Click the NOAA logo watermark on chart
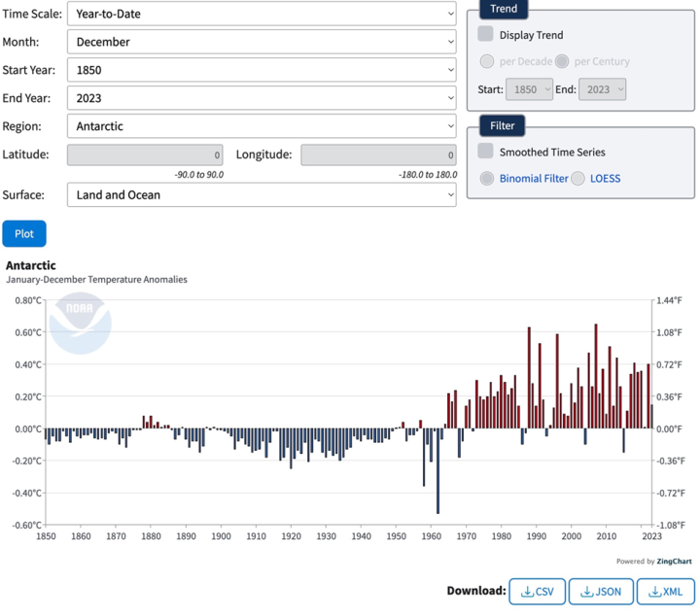Screen dimensions: 700x616 point(81,320)
